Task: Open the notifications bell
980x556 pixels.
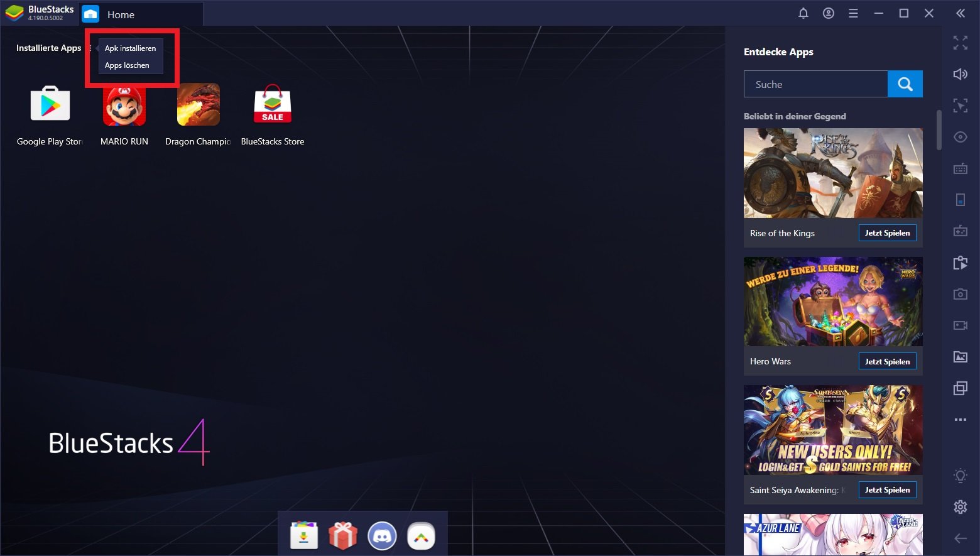Action: 803,13
